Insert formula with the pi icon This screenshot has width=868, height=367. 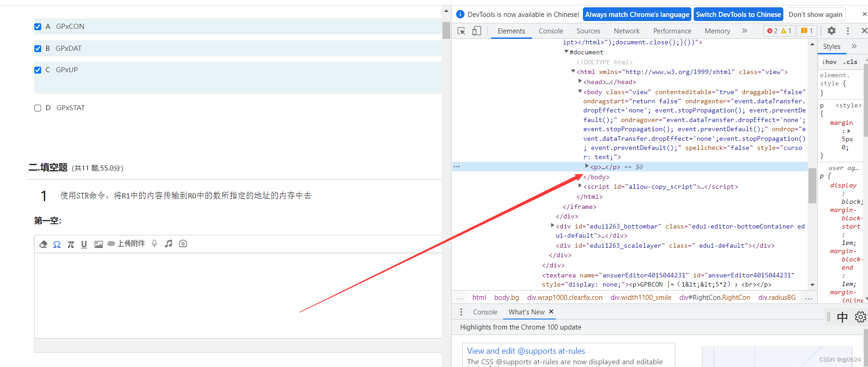click(70, 244)
